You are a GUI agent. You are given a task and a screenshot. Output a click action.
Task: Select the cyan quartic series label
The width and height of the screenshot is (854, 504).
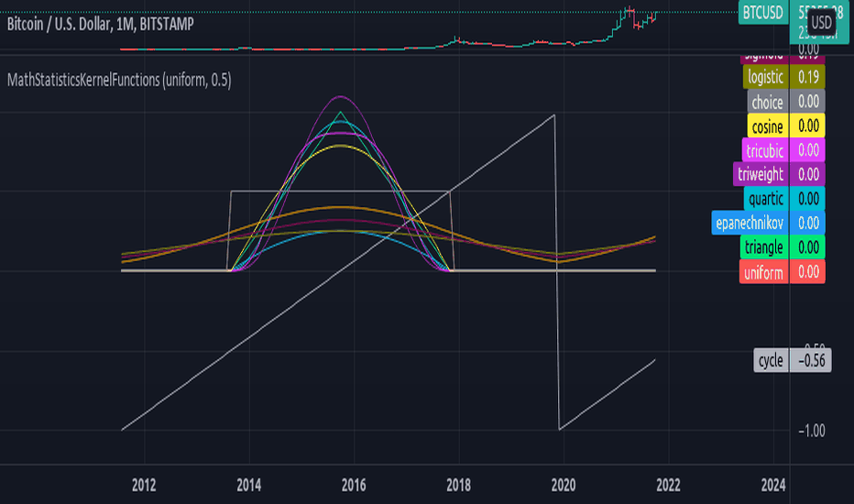[x=765, y=197]
